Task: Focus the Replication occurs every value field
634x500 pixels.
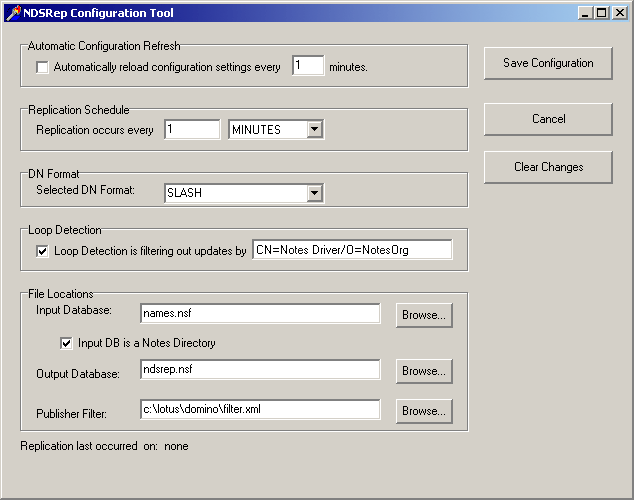Action: pos(192,129)
